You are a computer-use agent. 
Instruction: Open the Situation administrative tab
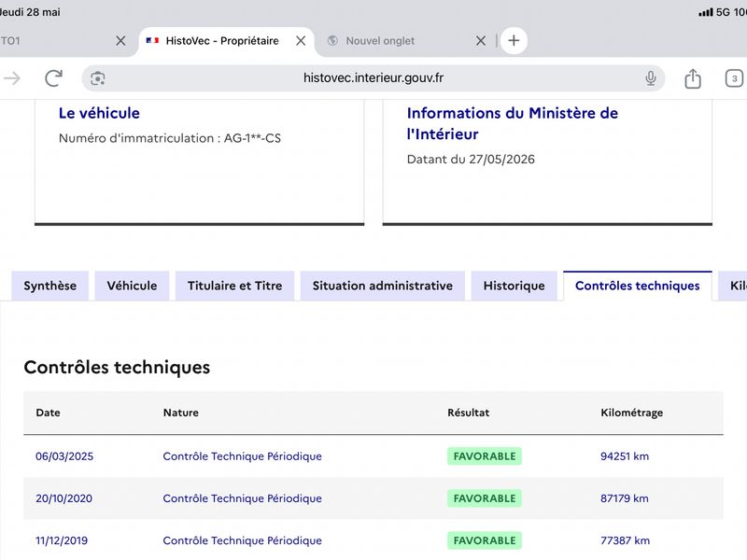coord(383,286)
